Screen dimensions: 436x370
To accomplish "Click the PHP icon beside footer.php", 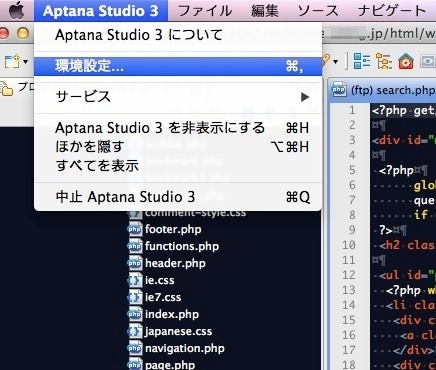I will (x=135, y=229).
